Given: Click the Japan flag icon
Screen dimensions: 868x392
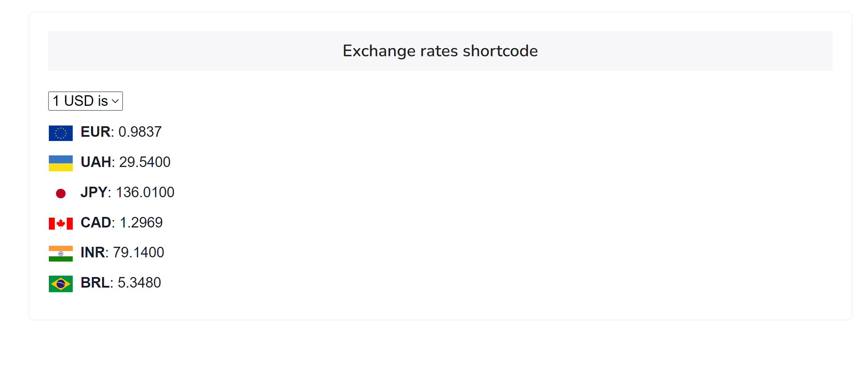Looking at the screenshot, I should [x=60, y=193].
